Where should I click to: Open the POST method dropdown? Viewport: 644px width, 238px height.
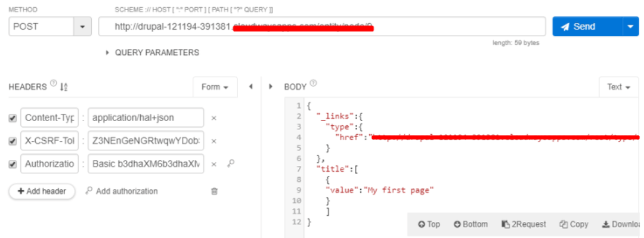point(82,27)
